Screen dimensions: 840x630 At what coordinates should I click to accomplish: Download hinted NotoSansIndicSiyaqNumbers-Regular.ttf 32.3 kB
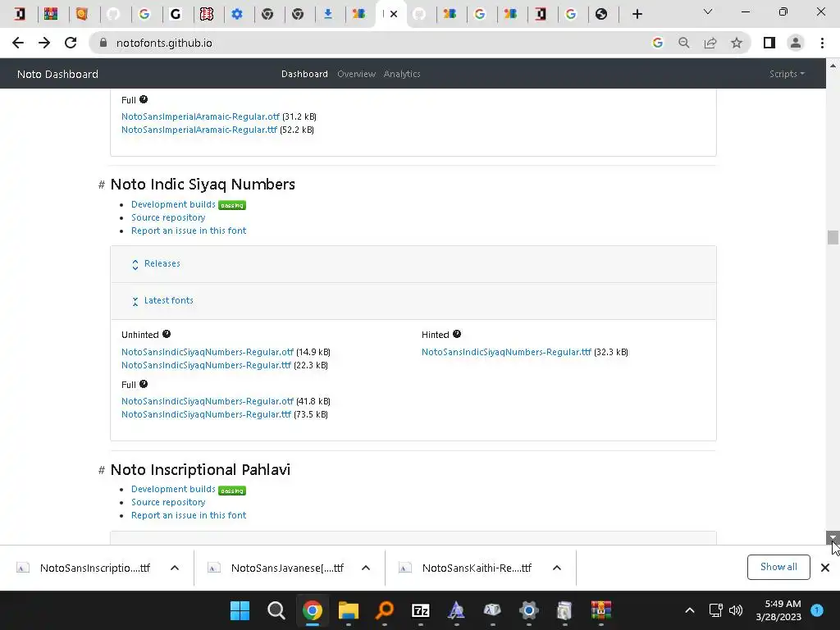coord(506,352)
